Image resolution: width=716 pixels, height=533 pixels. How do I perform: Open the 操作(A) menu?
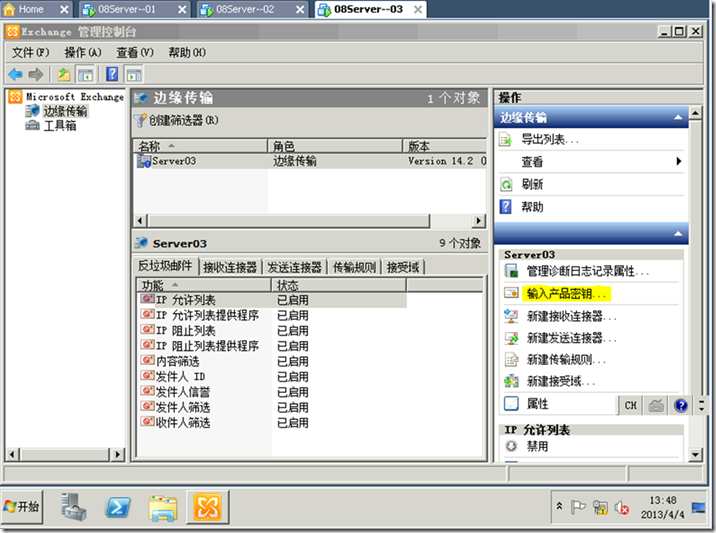click(x=83, y=53)
